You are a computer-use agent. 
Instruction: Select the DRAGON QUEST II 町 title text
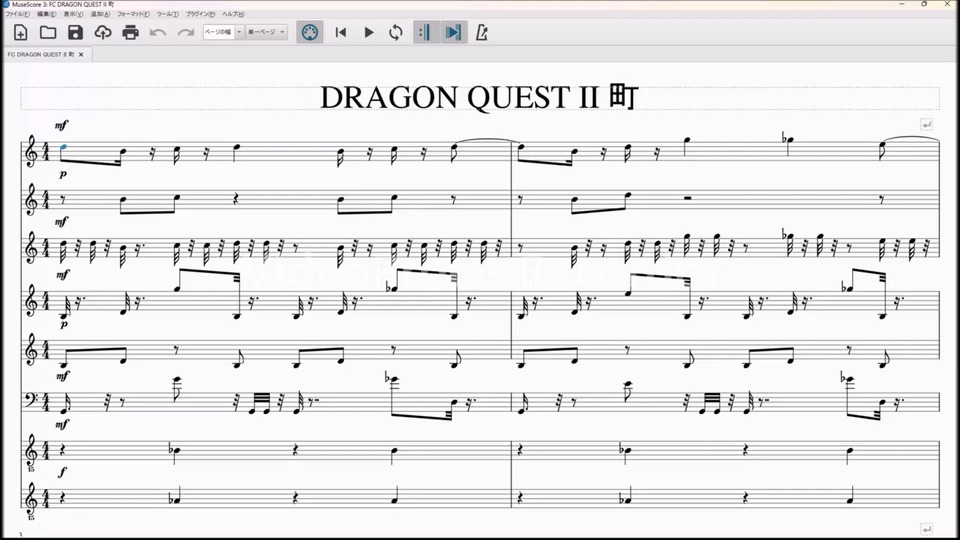click(479, 97)
